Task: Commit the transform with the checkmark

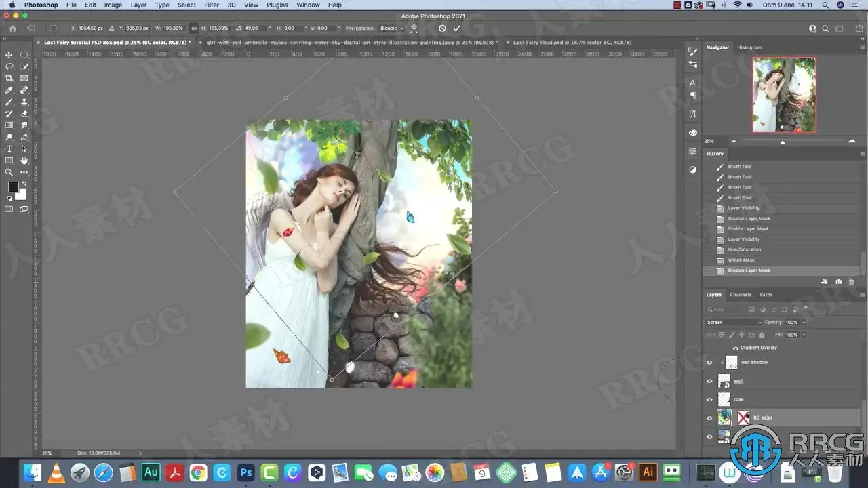Action: point(456,28)
